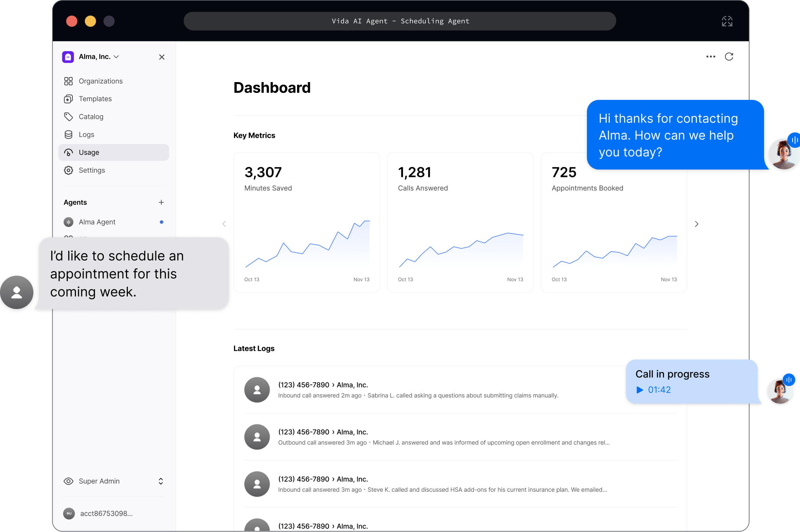Click the refresh icon at top right

click(729, 57)
